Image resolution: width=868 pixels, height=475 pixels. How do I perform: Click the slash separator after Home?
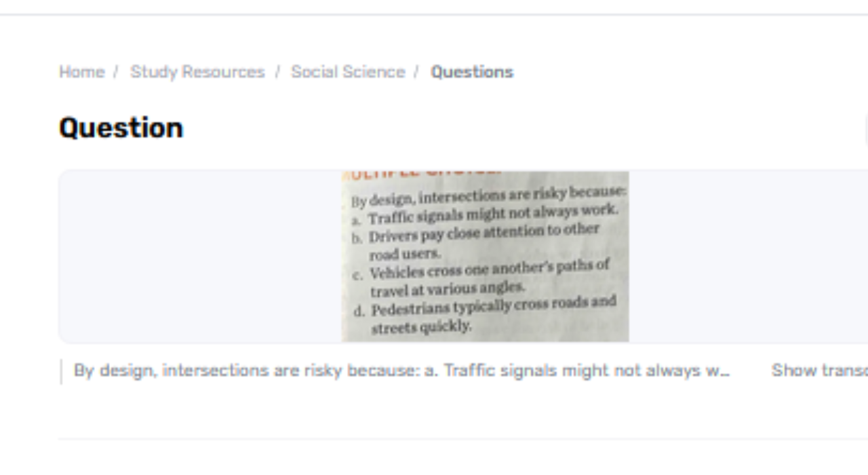[114, 71]
